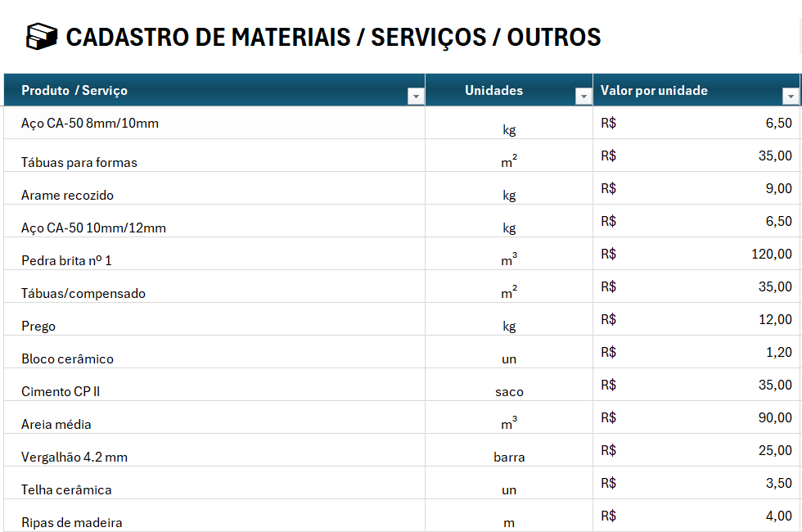Expand the Valor por unidade filter dropdown
The image size is (802, 532).
[791, 97]
